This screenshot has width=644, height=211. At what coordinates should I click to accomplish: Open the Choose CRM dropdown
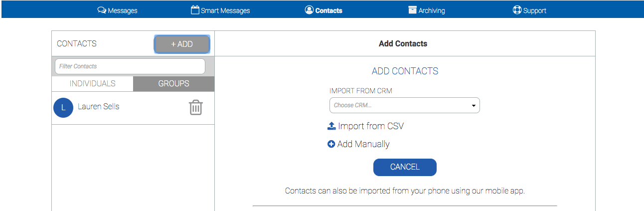tap(404, 105)
